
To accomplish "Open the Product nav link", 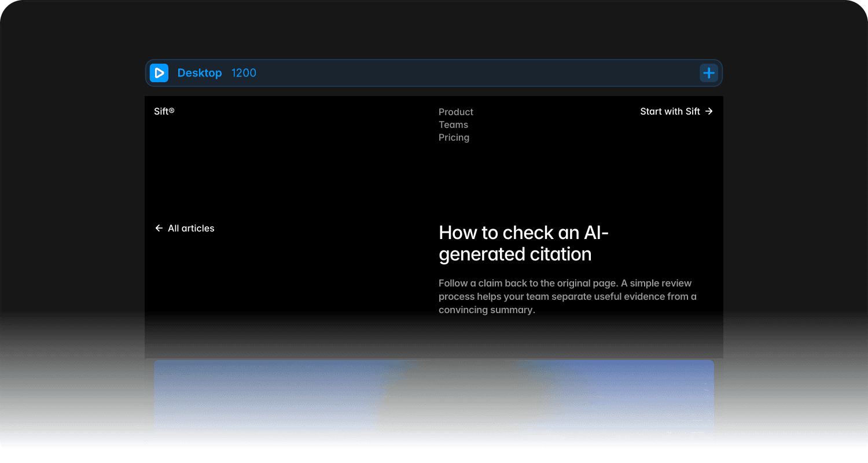I will tap(456, 112).
